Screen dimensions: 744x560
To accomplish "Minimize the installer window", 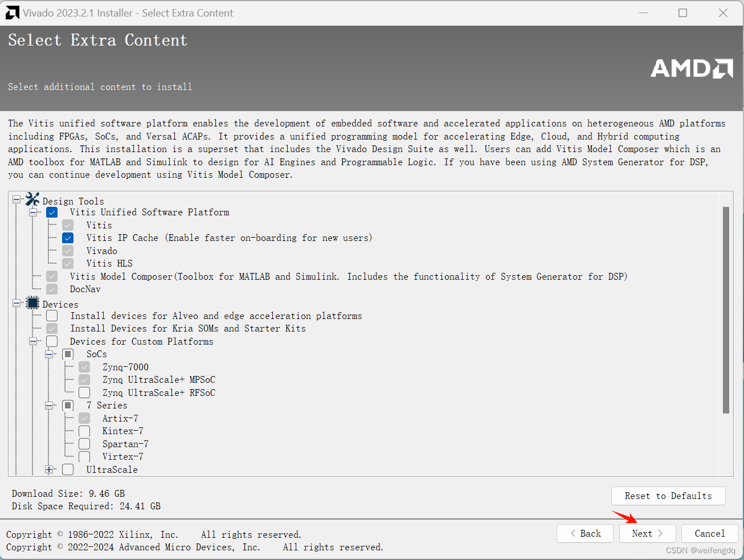I will click(644, 13).
